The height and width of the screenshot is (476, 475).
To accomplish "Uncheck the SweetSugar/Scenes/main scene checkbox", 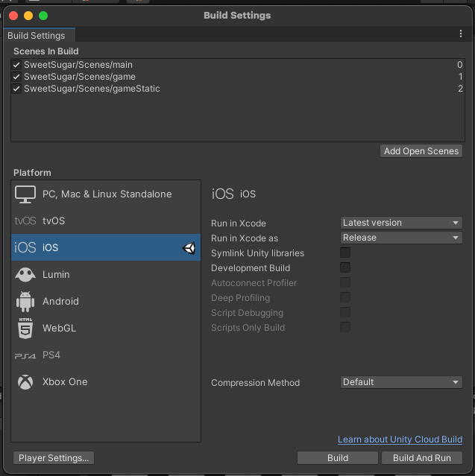I will [16, 65].
